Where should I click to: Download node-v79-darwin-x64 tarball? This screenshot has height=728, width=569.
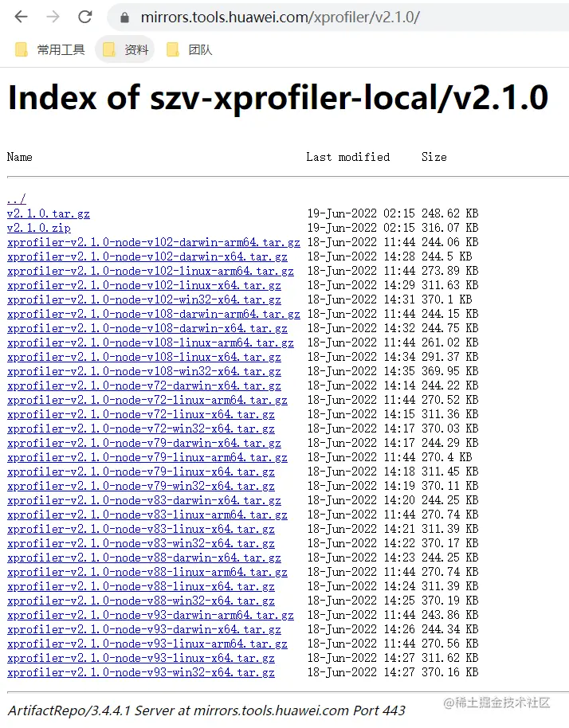pyautogui.click(x=144, y=444)
